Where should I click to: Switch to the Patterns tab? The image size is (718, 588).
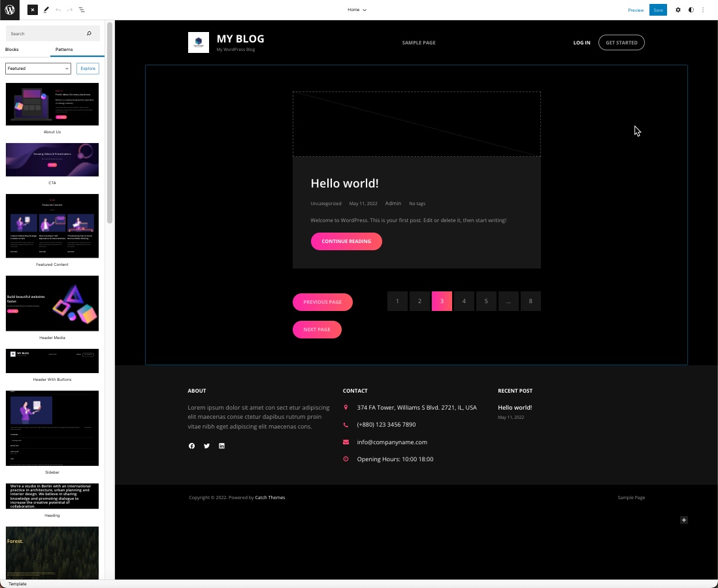point(64,50)
